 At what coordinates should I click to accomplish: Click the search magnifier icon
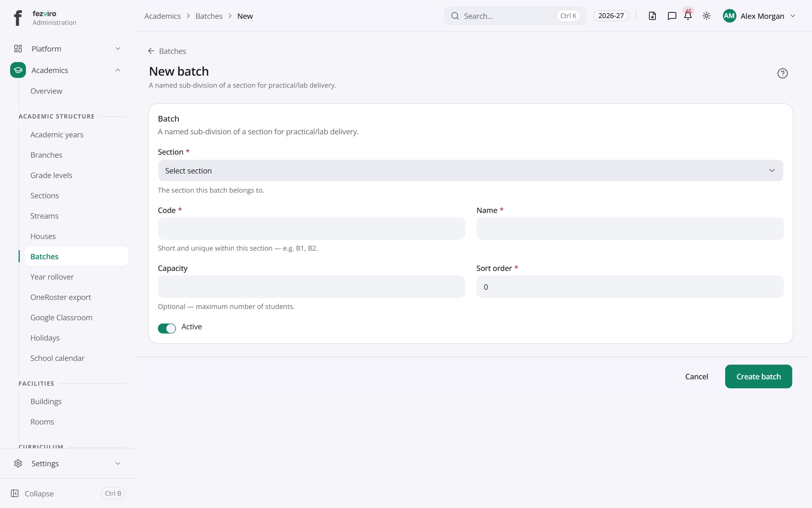pos(455,16)
